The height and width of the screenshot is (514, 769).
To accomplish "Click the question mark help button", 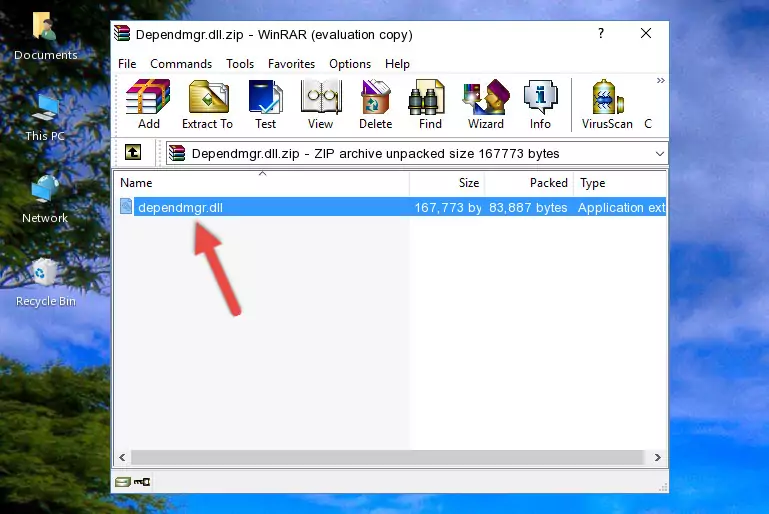I will click(601, 33).
